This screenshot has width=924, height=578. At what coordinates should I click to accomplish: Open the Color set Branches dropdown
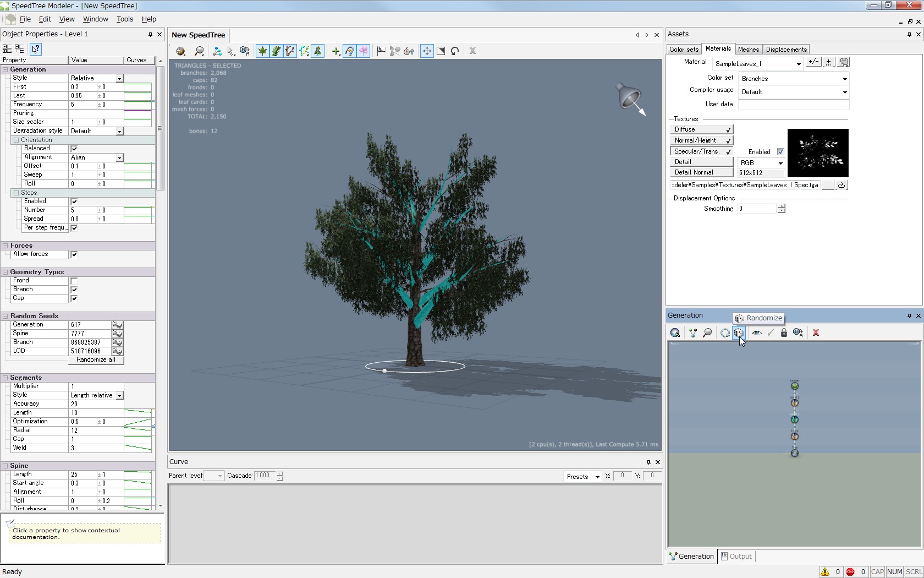coord(793,79)
